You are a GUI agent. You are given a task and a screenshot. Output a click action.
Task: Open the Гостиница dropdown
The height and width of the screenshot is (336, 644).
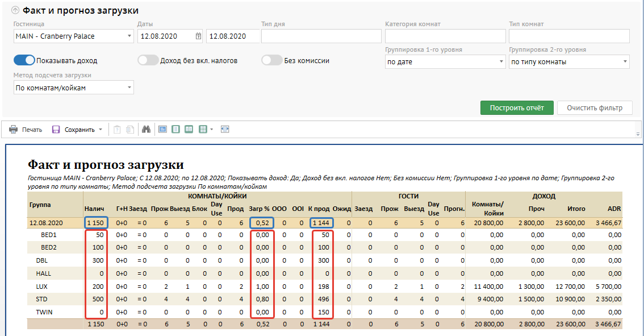[73, 36]
